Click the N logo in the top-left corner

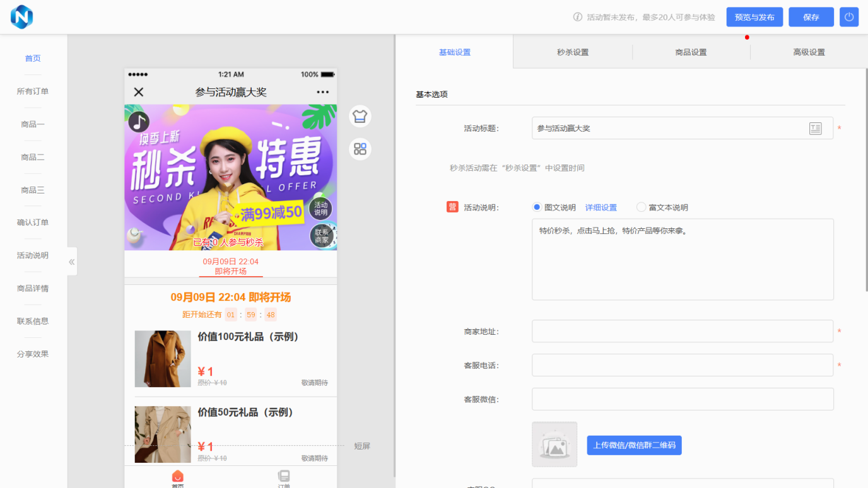click(x=22, y=17)
